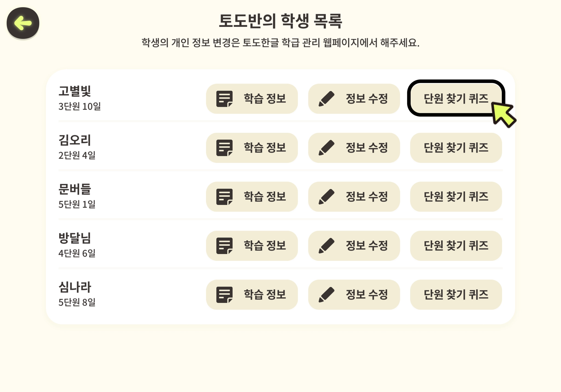Start 단원 찾기 퀴즈 for 고별빛
Viewport: 561px width, 392px height.
coord(456,99)
